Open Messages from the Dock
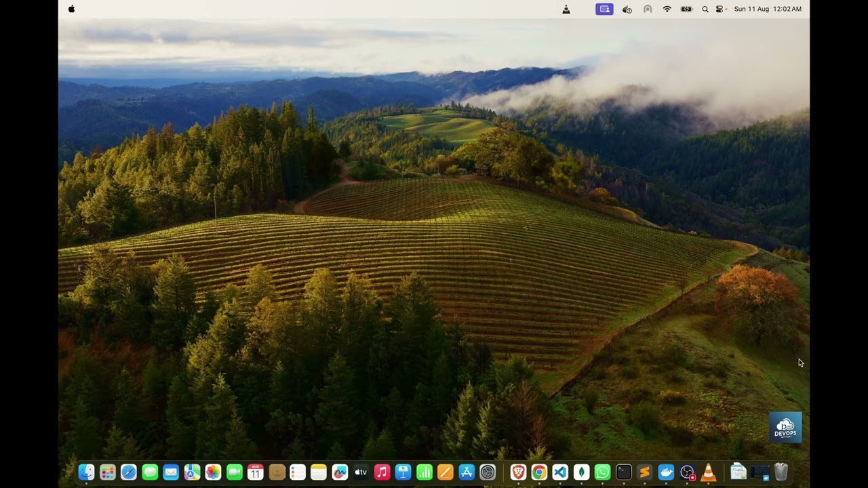 coord(150,472)
